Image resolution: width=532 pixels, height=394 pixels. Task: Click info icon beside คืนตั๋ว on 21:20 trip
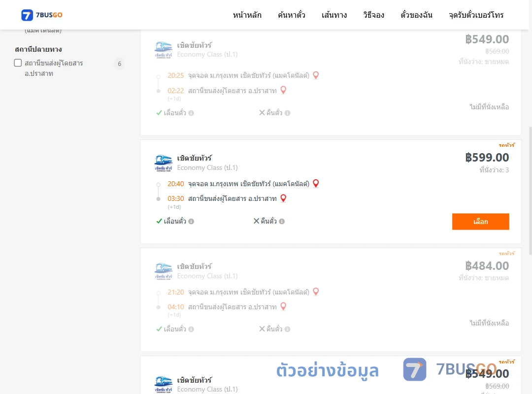287,329
